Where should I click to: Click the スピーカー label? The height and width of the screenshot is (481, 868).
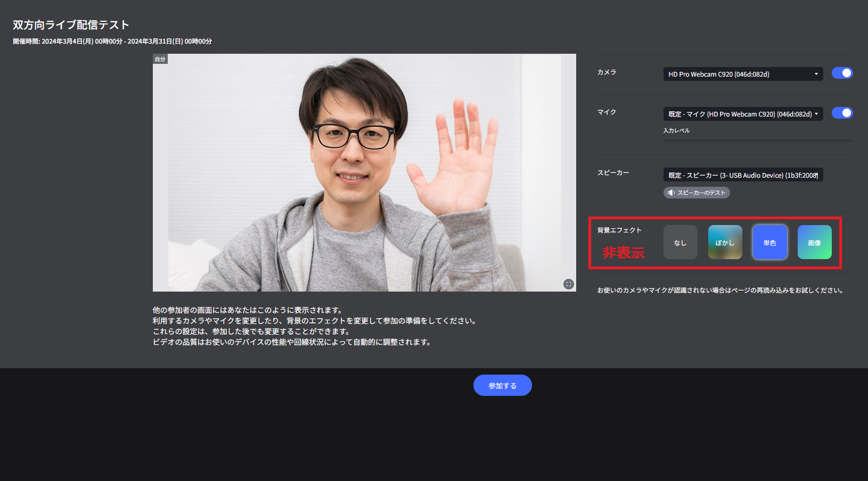[613, 173]
